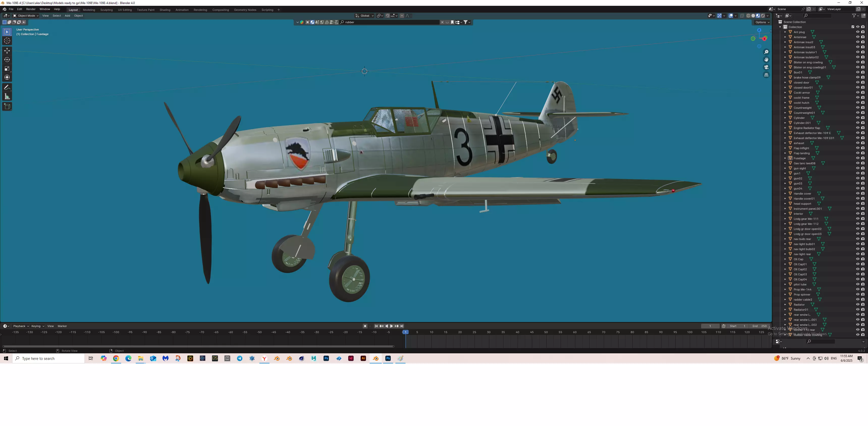Collapse the Collection in outliner
The height and width of the screenshot is (426, 868).
tap(780, 27)
